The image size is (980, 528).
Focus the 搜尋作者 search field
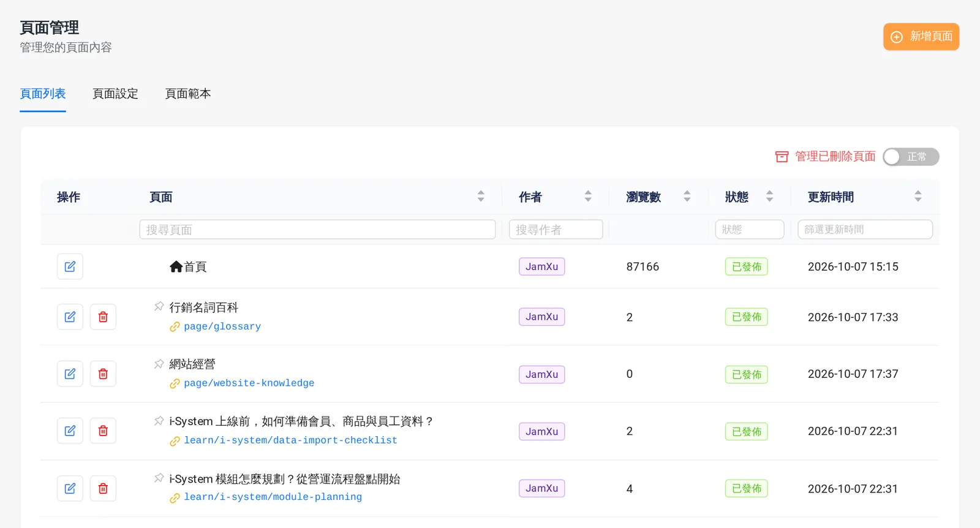556,230
